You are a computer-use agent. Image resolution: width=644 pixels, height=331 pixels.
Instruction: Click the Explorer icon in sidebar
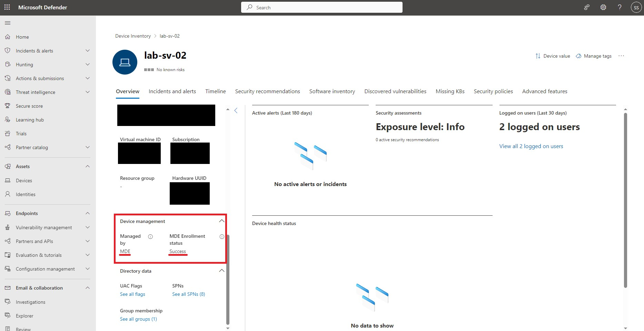(8, 316)
